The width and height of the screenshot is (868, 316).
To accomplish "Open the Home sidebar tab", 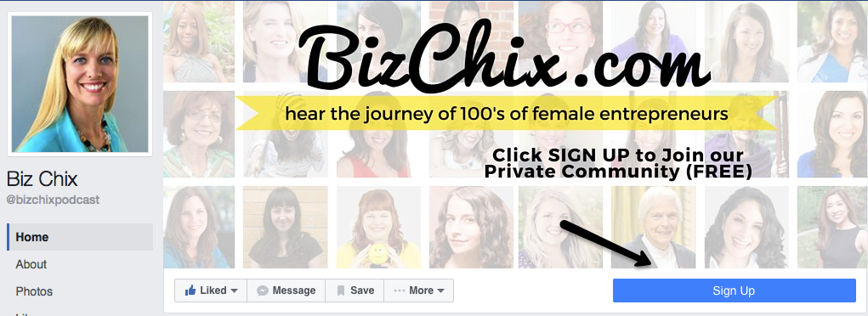I will point(80,237).
